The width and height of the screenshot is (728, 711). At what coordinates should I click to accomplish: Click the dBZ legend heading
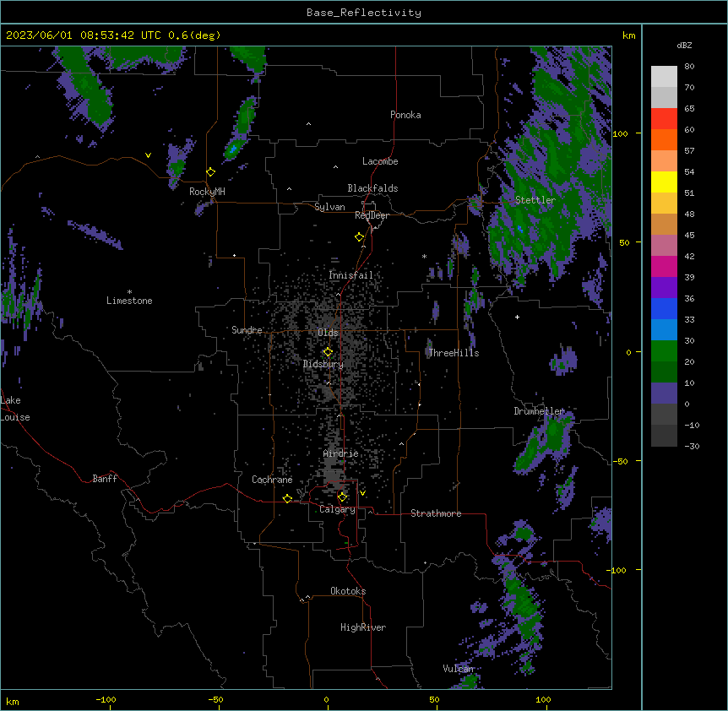click(x=684, y=46)
